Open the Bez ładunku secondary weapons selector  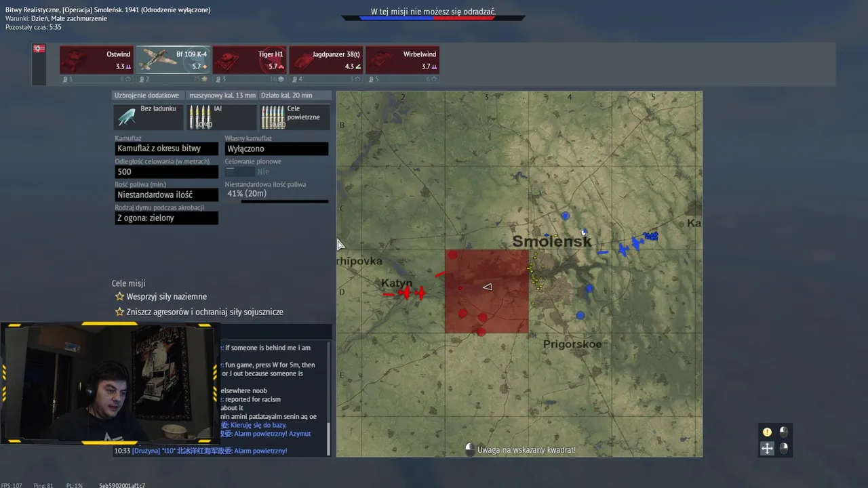pyautogui.click(x=149, y=117)
